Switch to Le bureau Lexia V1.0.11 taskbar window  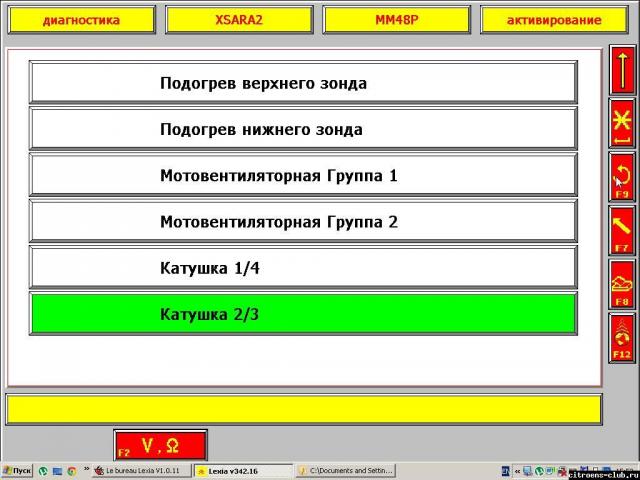point(142,471)
